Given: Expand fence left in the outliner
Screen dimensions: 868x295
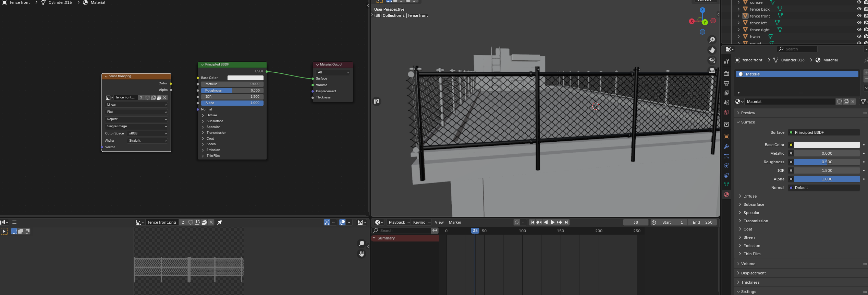Looking at the screenshot, I should click(x=738, y=23).
